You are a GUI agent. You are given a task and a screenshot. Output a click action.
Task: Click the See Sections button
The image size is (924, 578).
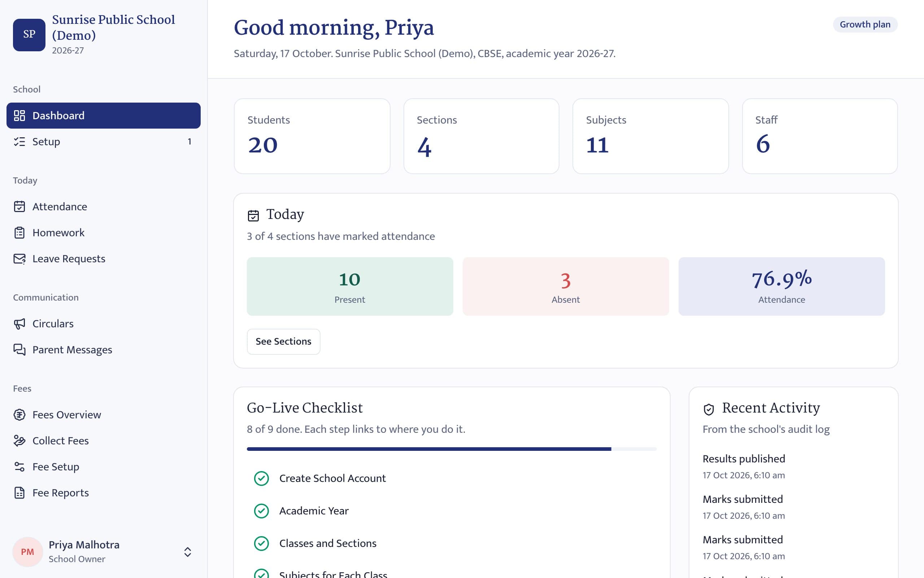pyautogui.click(x=283, y=341)
